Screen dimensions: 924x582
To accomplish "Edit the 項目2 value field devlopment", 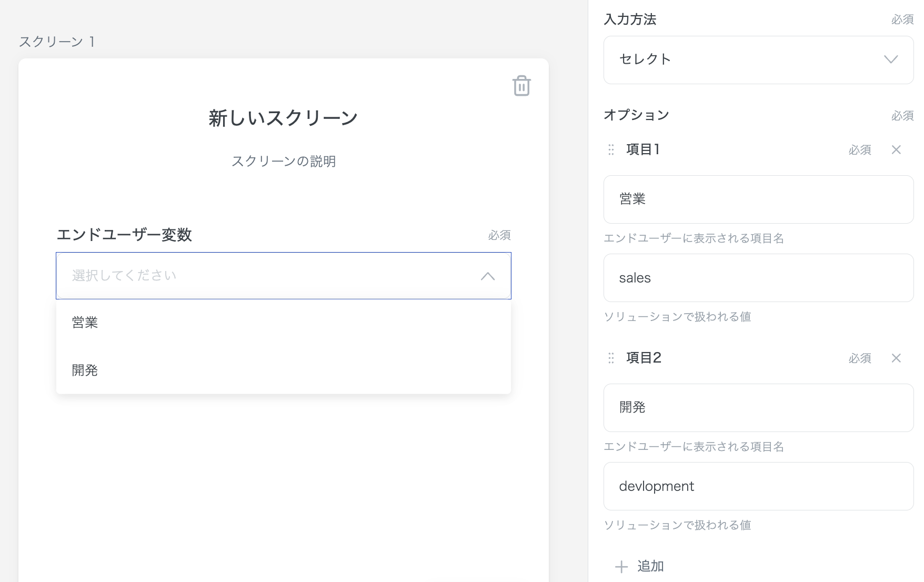I will (758, 486).
